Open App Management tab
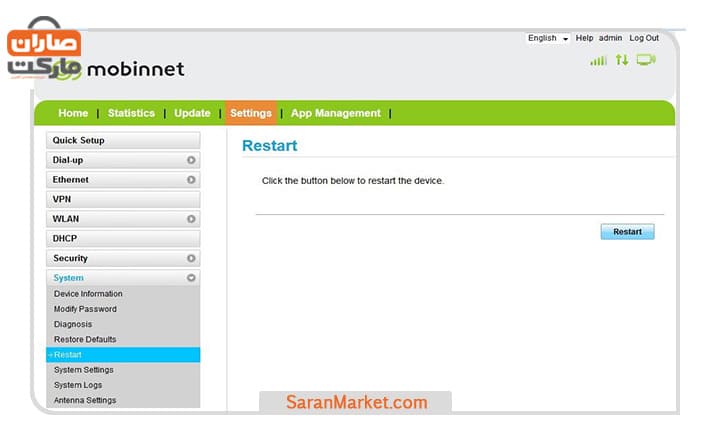The image size is (710, 442). click(x=335, y=113)
